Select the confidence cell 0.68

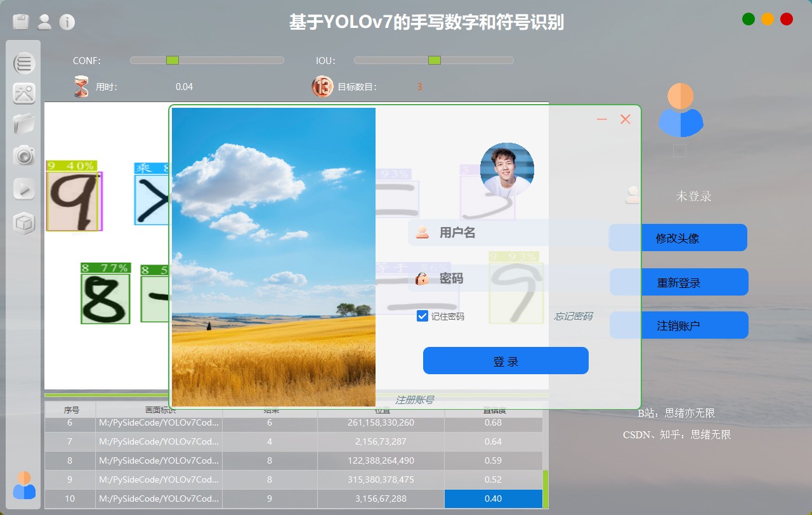pyautogui.click(x=493, y=422)
